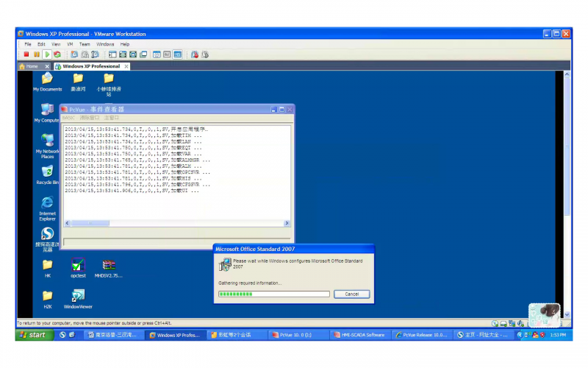588x368 pixels.
Task: Launch the opctest desktop icon
Action: coord(78,268)
